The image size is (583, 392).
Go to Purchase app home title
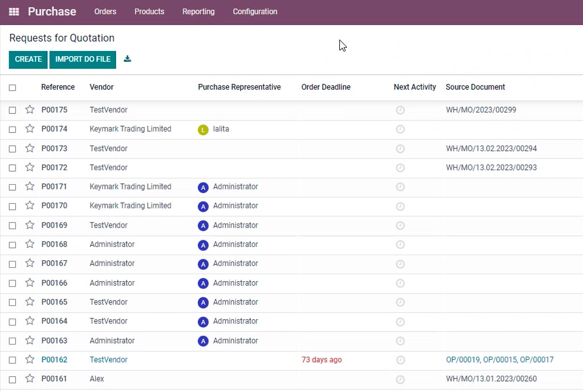[52, 12]
